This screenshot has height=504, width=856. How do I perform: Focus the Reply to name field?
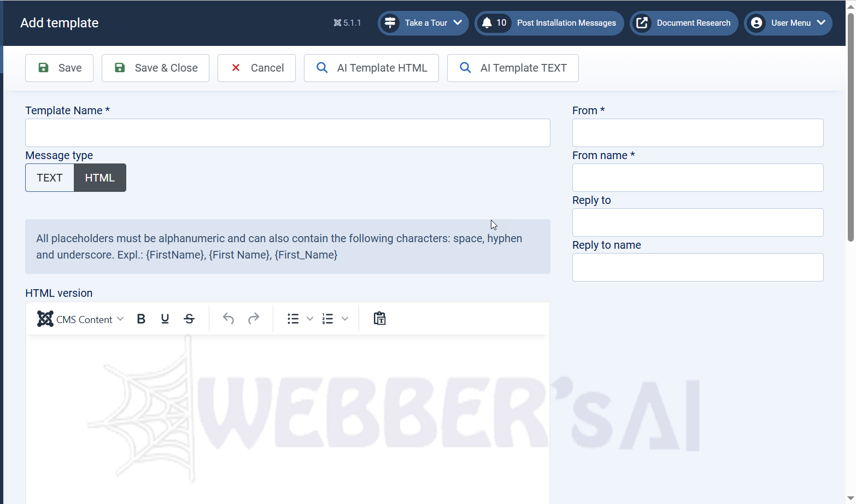[x=697, y=267]
